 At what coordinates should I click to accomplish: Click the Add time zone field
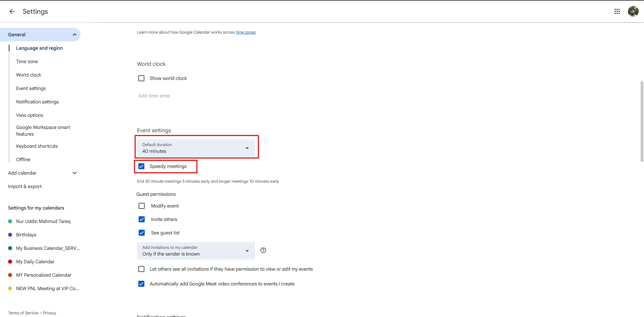[x=154, y=96]
